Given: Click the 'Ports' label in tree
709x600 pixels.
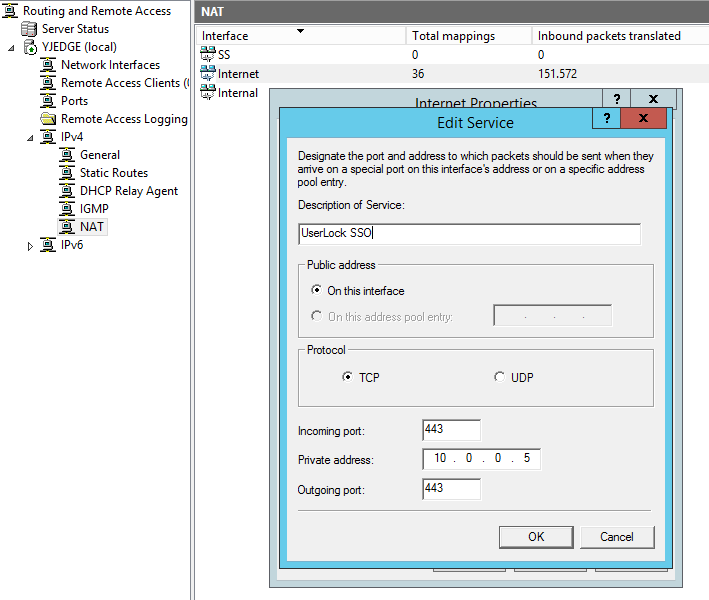Looking at the screenshot, I should [75, 101].
